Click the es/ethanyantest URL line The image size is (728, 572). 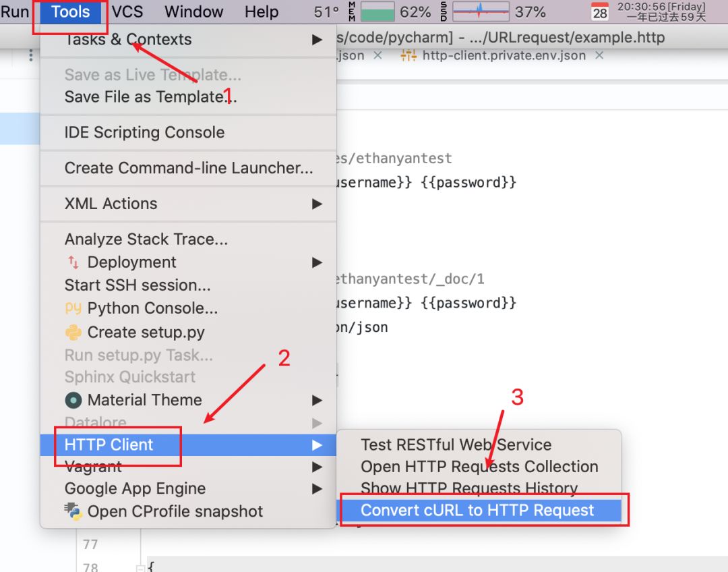point(394,159)
